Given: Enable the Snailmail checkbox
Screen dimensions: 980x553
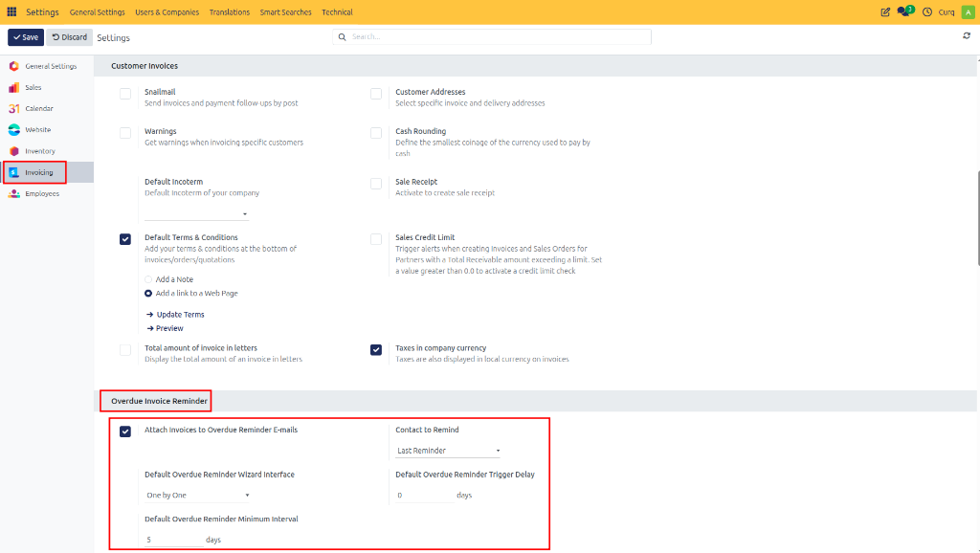Looking at the screenshot, I should point(125,94).
